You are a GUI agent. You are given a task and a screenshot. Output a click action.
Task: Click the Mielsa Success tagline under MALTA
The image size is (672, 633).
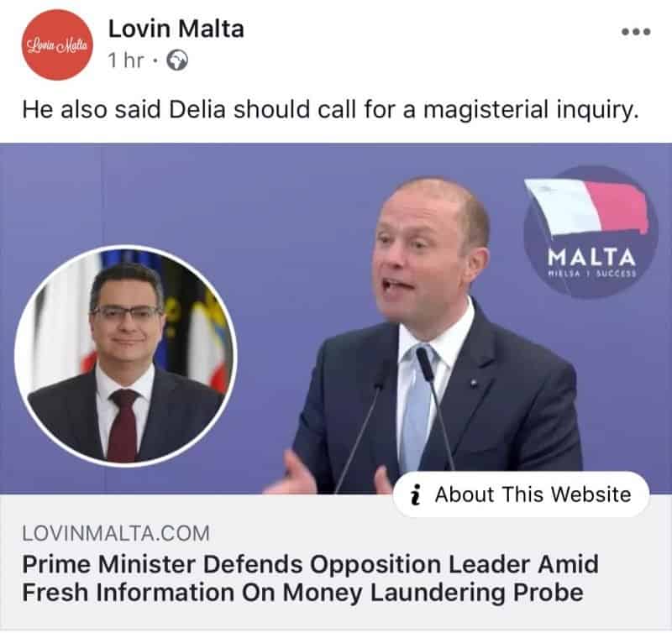(x=592, y=274)
